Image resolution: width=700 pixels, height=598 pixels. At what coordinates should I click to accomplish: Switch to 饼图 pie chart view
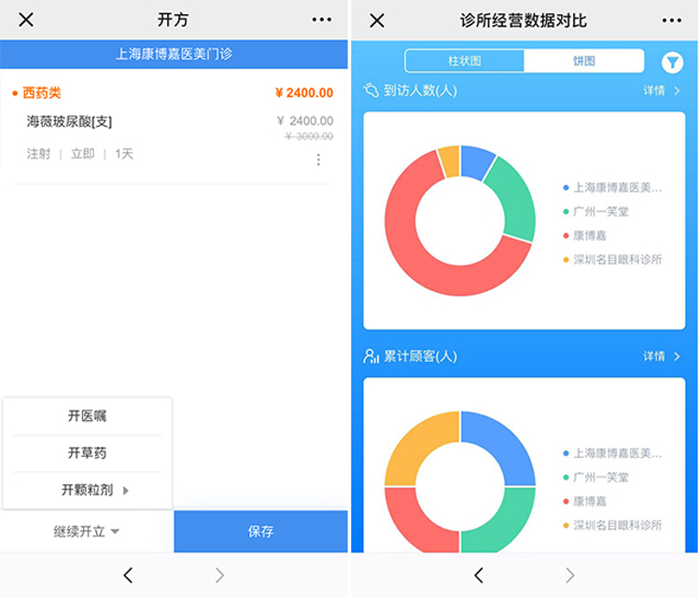(x=584, y=62)
